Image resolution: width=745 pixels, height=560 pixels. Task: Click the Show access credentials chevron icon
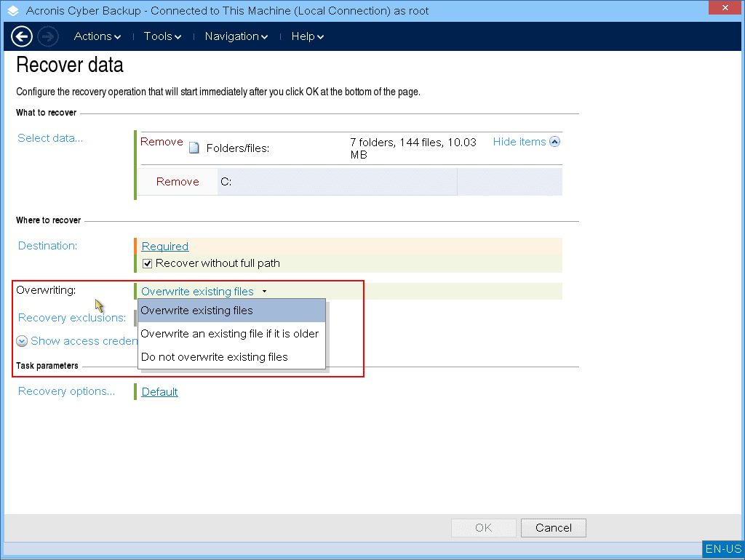pyautogui.click(x=23, y=341)
